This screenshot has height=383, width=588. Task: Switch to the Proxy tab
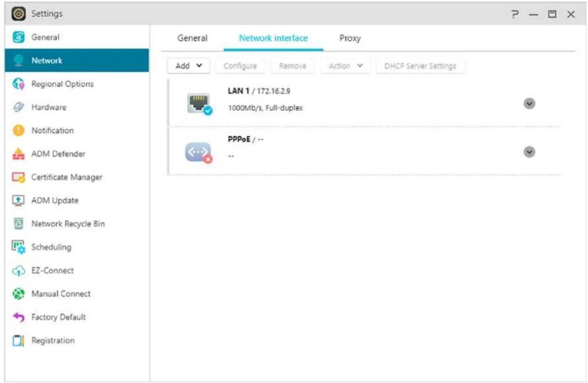(x=350, y=38)
